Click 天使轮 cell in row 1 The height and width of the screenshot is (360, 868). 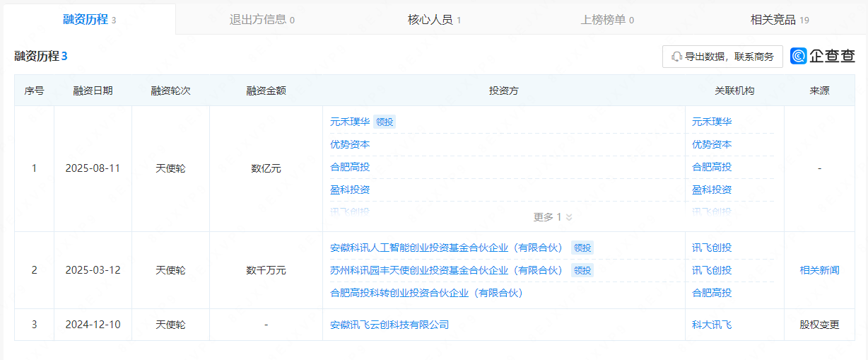point(170,168)
